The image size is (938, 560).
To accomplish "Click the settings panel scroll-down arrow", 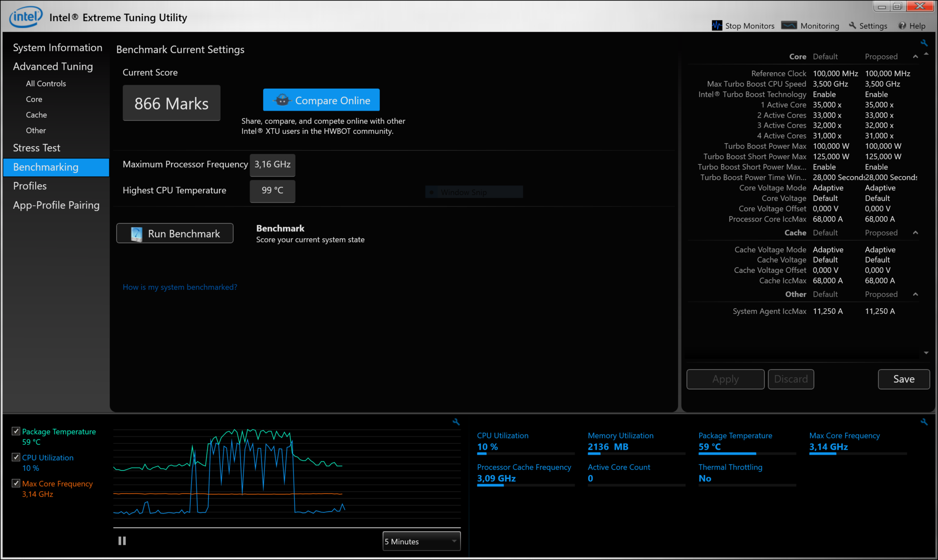I will [926, 353].
